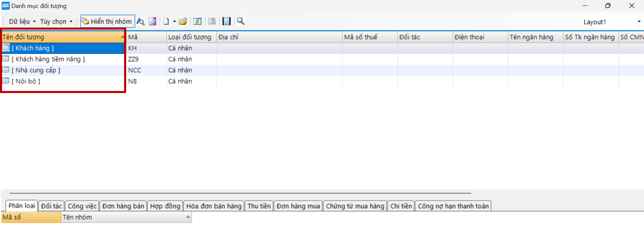The image size is (644, 232).
Task: Open the Tùy chọn dropdown menu
Action: click(56, 21)
